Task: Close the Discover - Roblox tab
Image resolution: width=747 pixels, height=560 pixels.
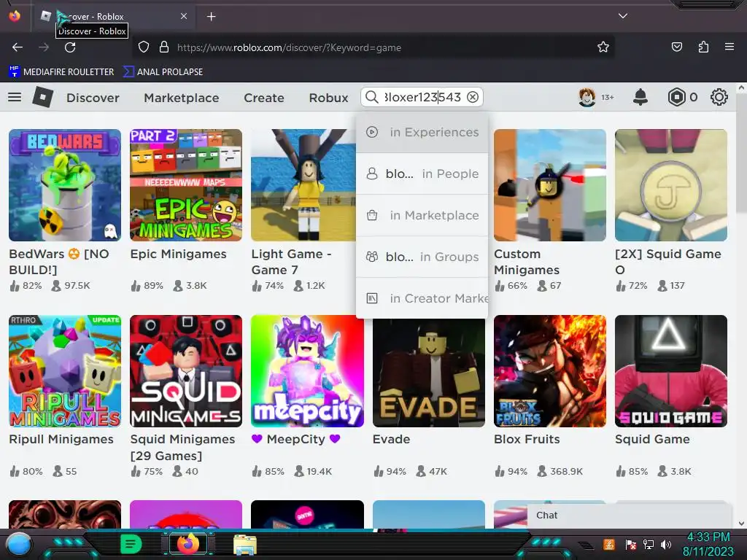Action: tap(184, 16)
